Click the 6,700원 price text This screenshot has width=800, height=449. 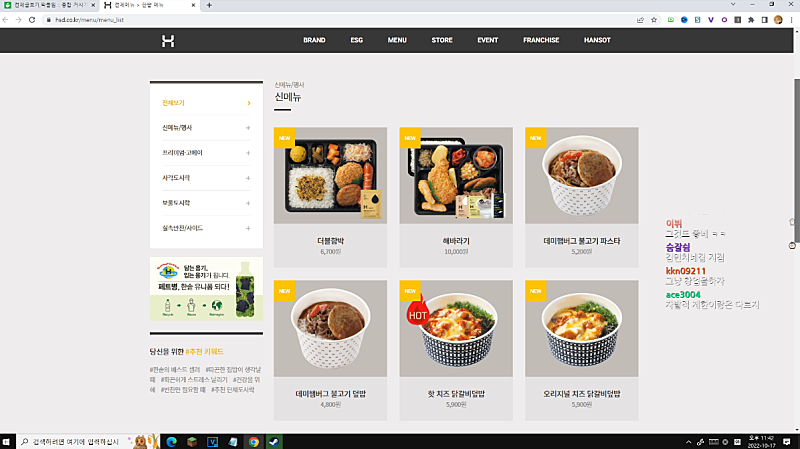[x=331, y=252]
